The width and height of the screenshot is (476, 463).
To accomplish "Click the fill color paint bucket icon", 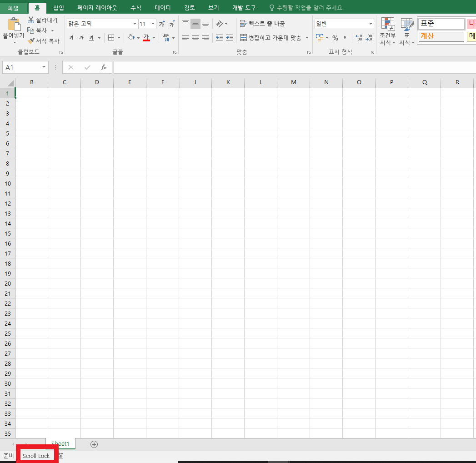I will pyautogui.click(x=131, y=38).
